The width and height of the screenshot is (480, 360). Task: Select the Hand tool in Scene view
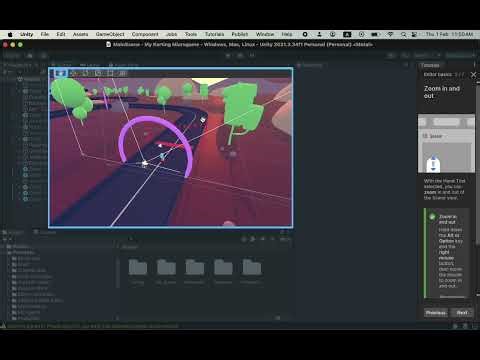point(60,73)
